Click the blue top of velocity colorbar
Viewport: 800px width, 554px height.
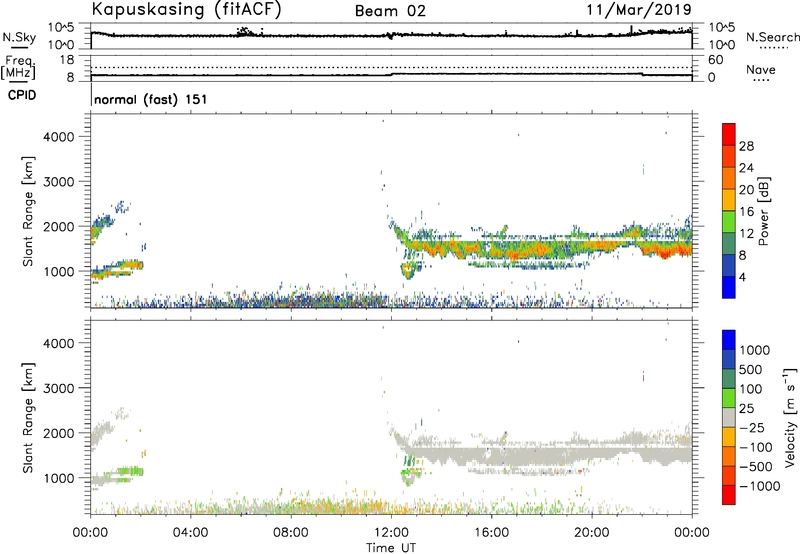point(729,340)
